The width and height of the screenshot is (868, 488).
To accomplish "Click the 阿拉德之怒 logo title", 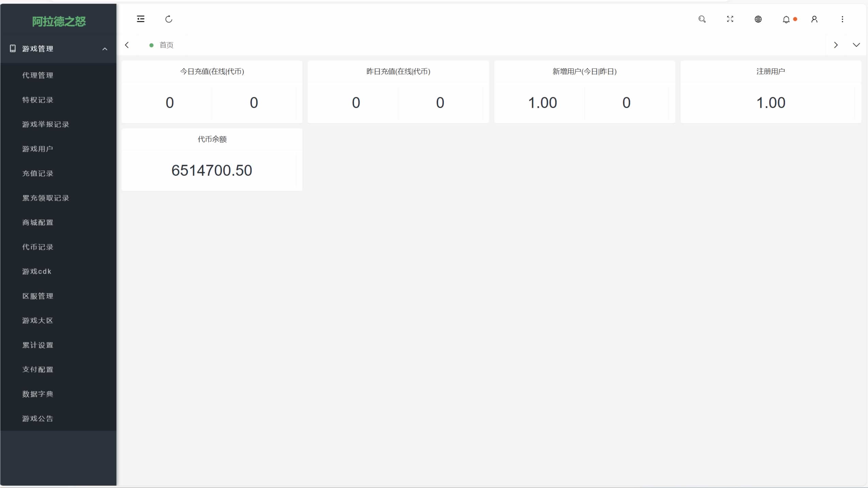I will tap(59, 21).
